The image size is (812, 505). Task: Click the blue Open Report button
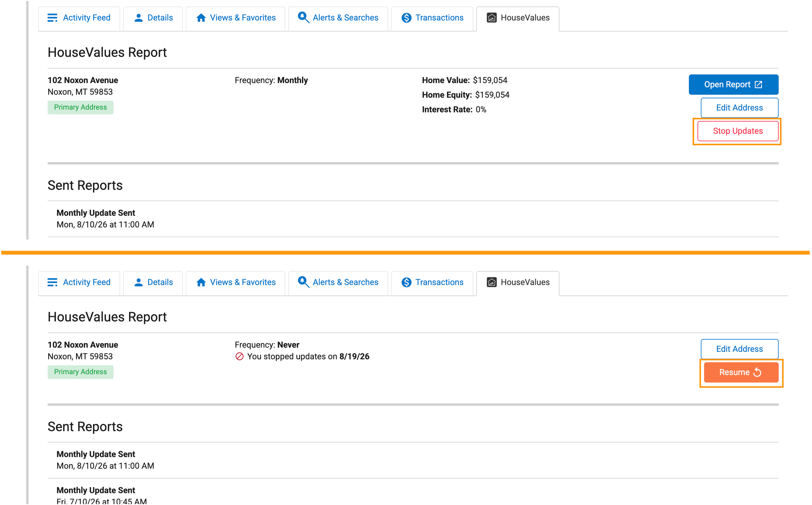tap(734, 84)
